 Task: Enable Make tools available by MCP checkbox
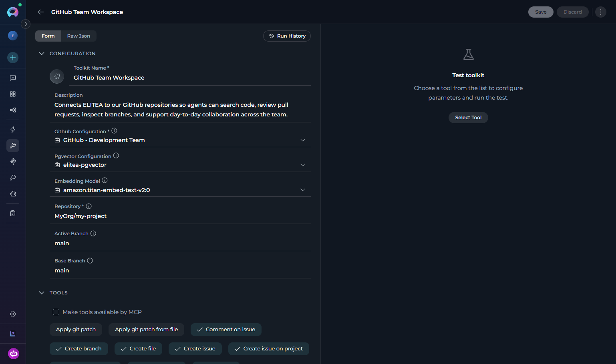pos(56,312)
